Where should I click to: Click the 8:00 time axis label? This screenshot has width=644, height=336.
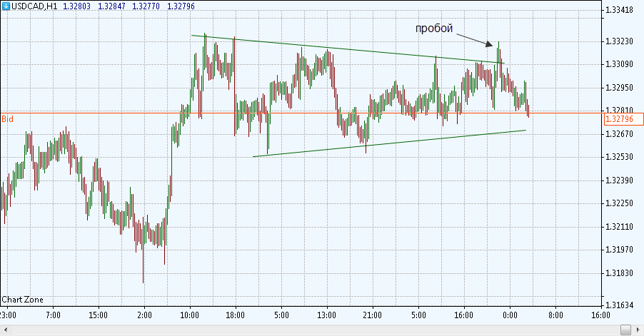[x=555, y=315]
